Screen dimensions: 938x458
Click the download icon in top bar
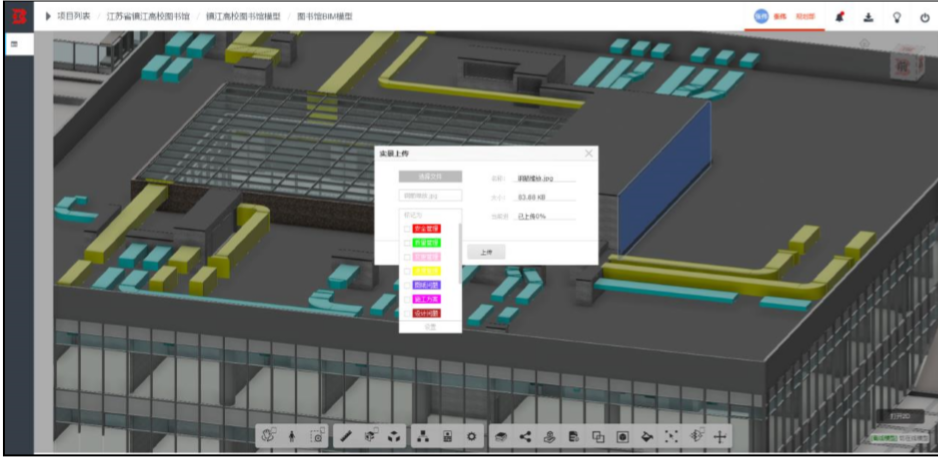868,17
